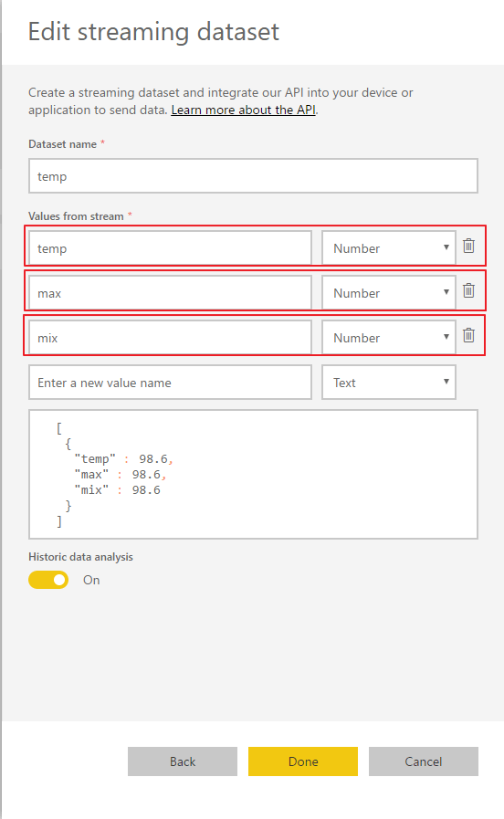The image size is (504, 819).
Task: Select the mix value name field
Action: pos(170,338)
